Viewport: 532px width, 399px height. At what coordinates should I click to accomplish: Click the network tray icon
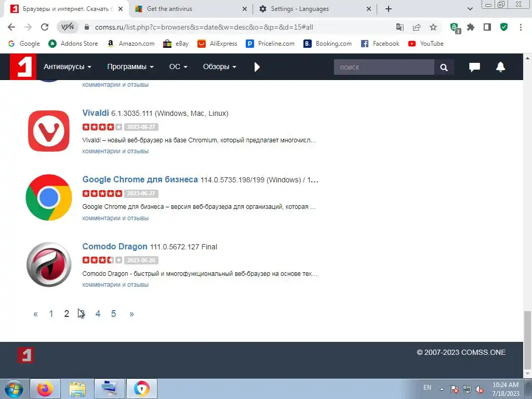point(467,390)
